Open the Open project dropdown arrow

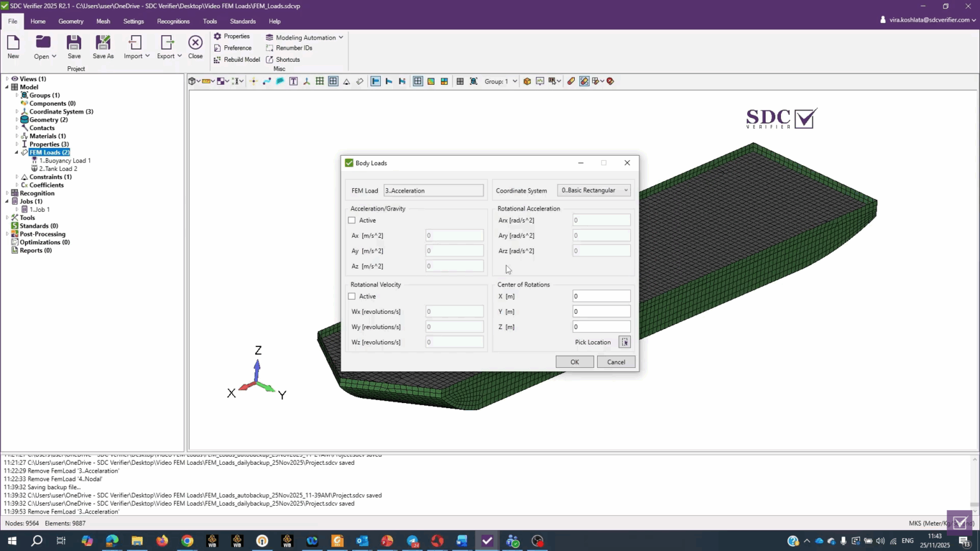54,56
